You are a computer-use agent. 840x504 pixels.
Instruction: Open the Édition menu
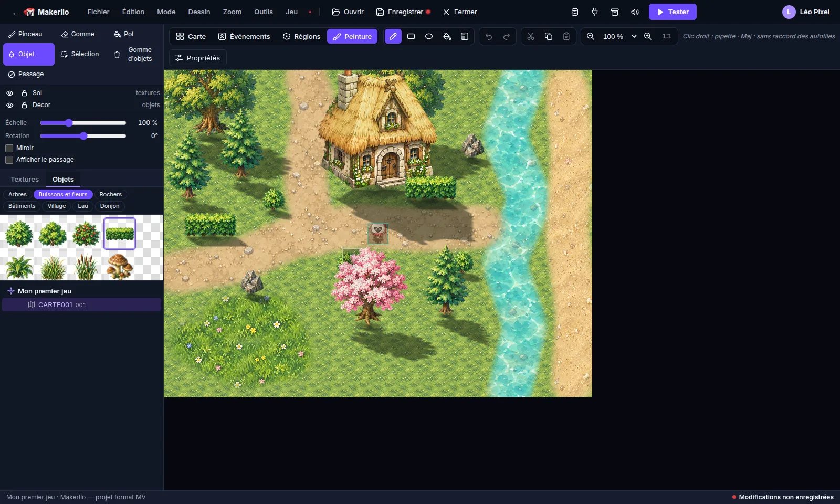click(133, 12)
